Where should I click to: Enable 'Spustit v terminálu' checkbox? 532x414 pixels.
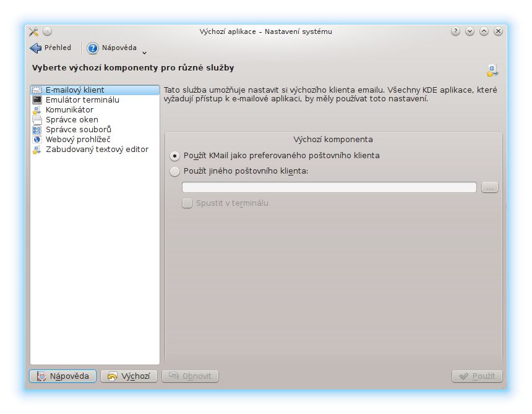pos(187,203)
